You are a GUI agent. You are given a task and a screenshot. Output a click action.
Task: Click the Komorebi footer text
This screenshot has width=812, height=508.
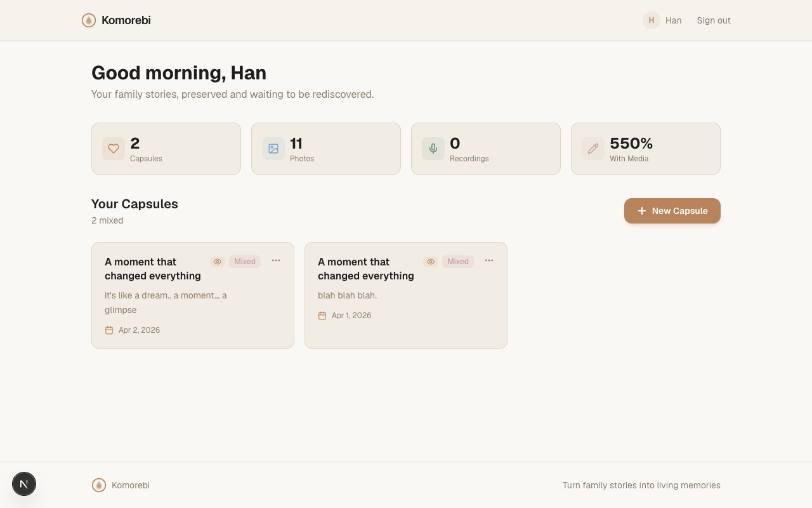(131, 485)
